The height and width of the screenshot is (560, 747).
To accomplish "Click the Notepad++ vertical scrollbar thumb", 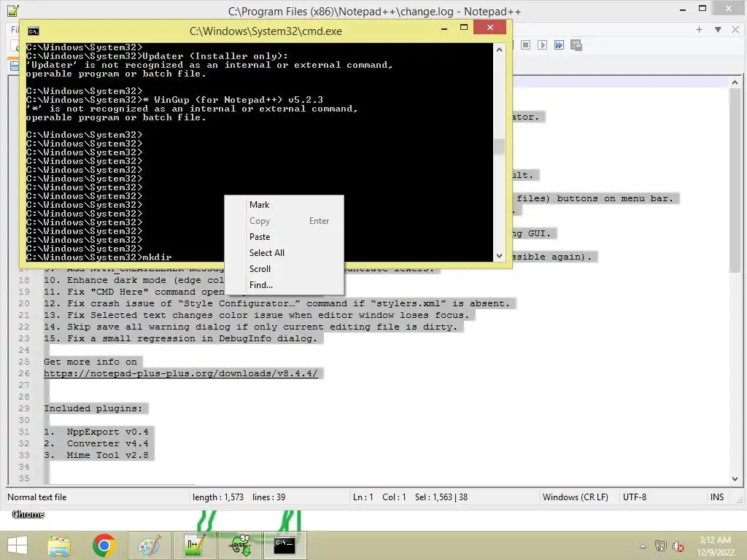I will [x=735, y=180].
